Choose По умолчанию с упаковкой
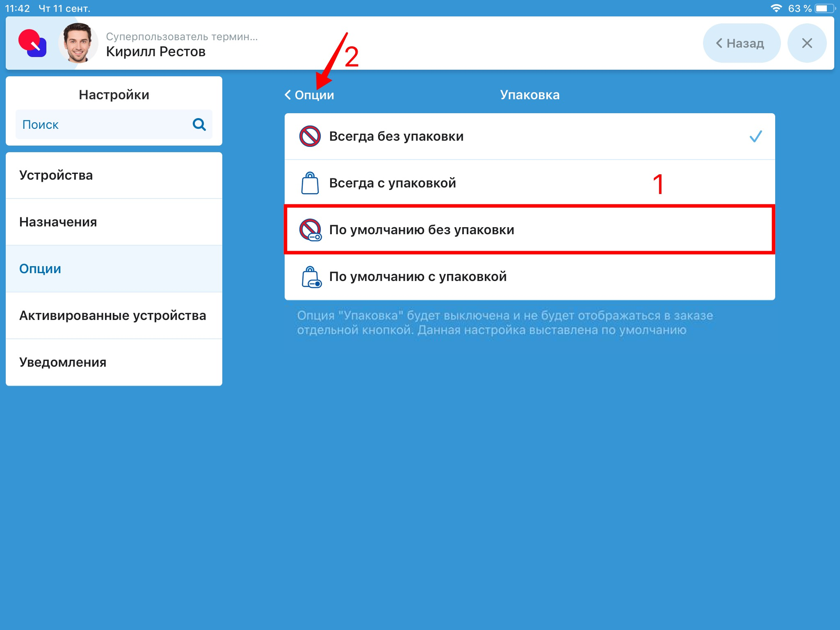This screenshot has width=840, height=630. tap(530, 276)
